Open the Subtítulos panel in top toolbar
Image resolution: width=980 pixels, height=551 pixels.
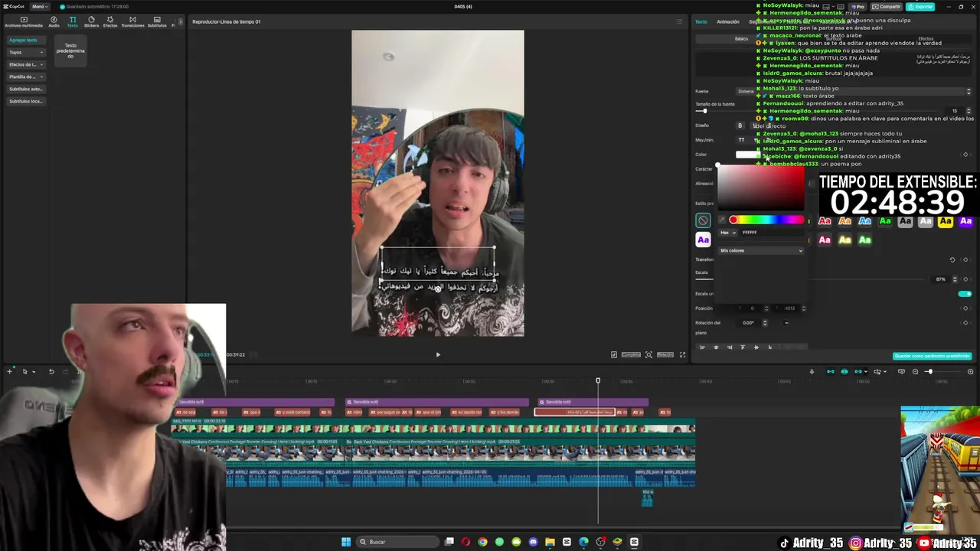(157, 21)
